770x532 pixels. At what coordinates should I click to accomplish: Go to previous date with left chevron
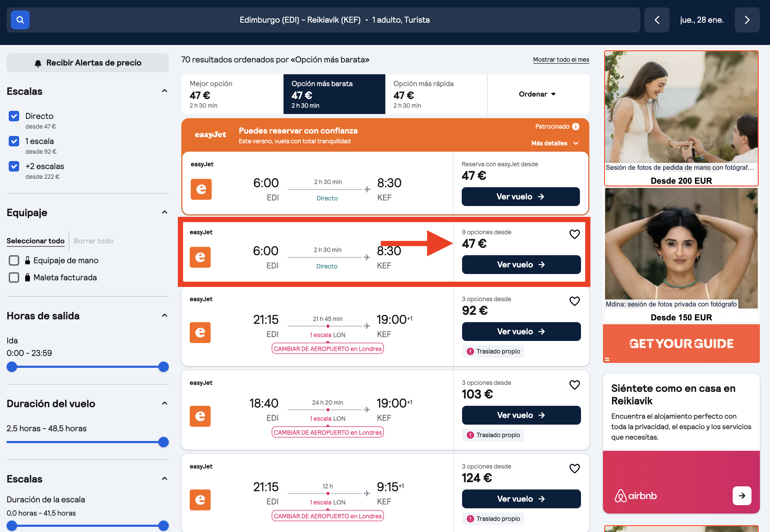coord(657,20)
